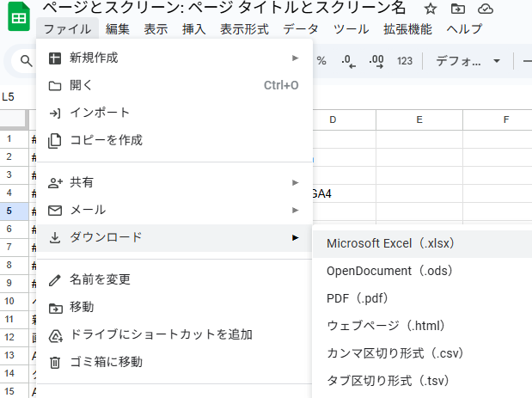Increase decimal places icon
Viewport: 532px width, 398px height.
tap(376, 61)
